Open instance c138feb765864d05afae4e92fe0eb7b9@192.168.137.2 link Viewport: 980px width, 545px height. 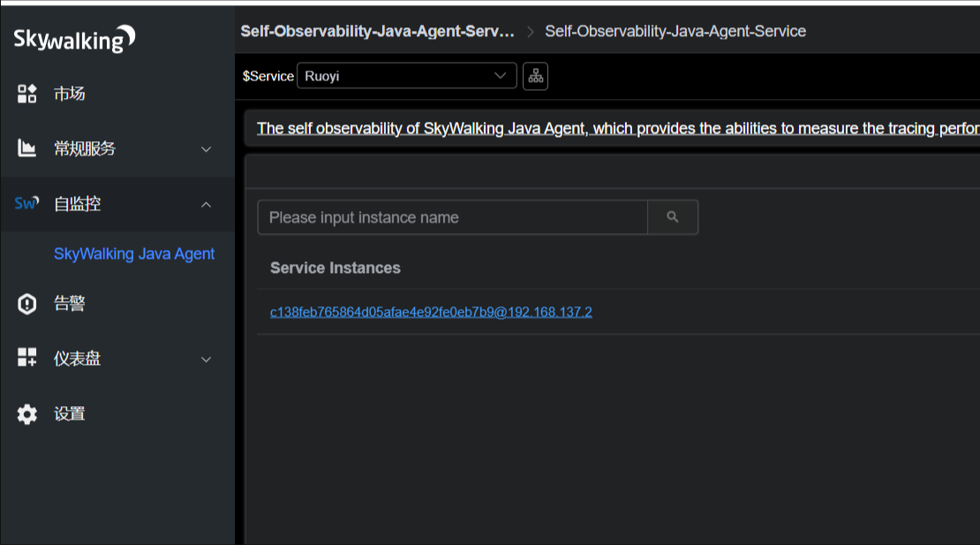[431, 312]
